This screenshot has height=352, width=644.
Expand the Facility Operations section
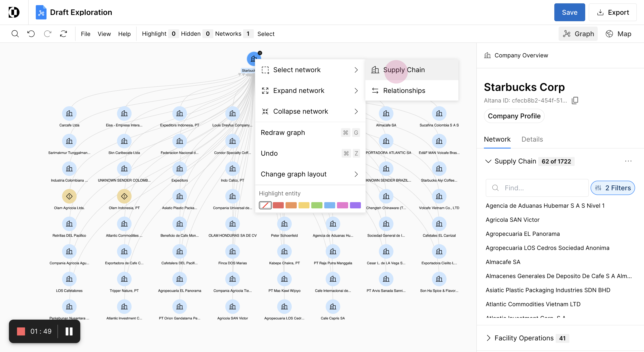point(489,338)
